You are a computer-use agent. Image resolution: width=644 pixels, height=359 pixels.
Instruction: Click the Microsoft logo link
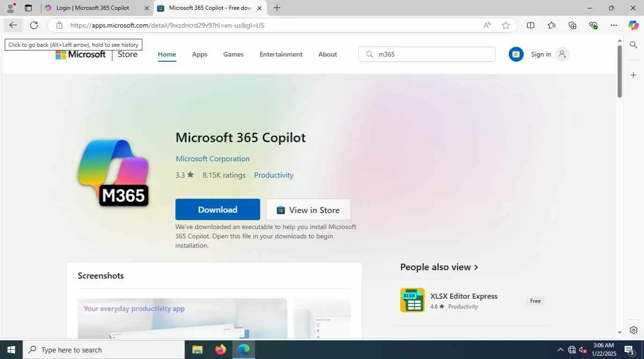coord(80,54)
